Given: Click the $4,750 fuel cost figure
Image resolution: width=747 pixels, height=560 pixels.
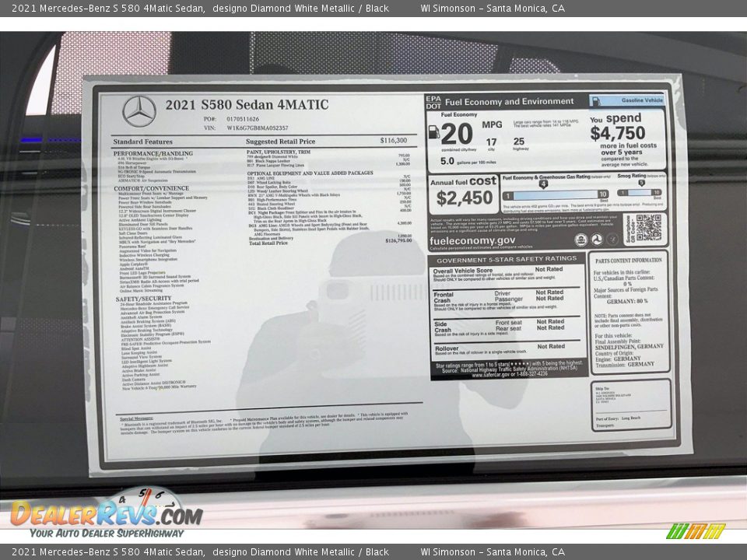Looking at the screenshot, I should coord(617,133).
